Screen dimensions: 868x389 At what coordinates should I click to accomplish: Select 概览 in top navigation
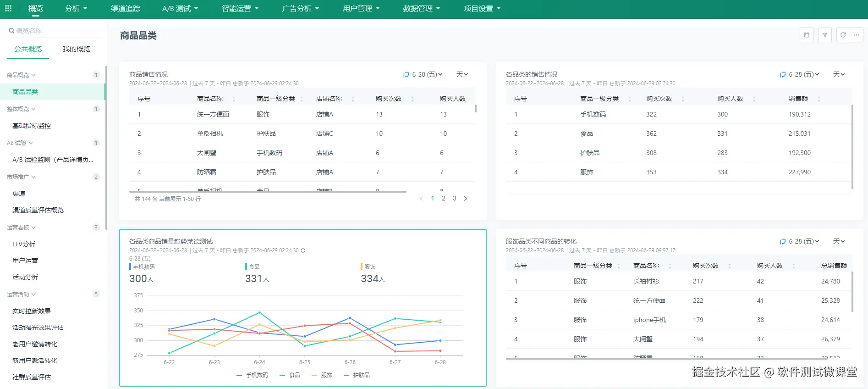tap(36, 8)
